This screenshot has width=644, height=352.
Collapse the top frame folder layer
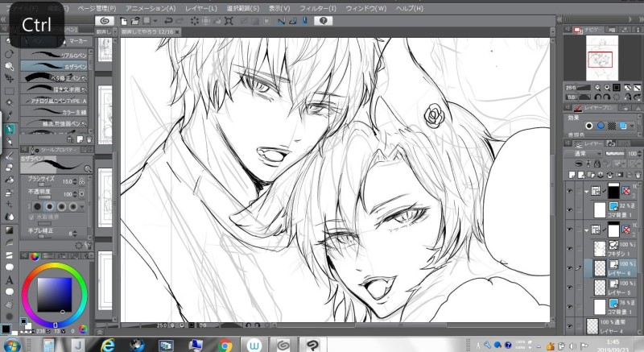[x=587, y=191]
